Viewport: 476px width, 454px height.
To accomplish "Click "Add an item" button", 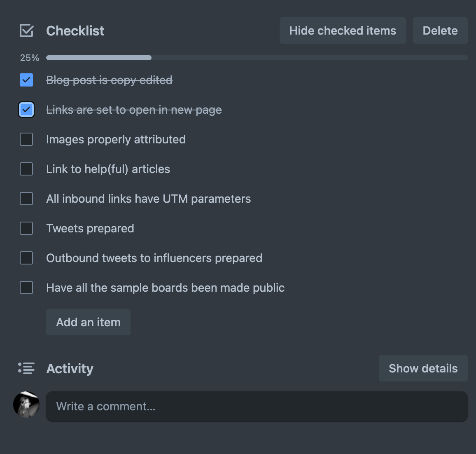I will click(x=88, y=322).
